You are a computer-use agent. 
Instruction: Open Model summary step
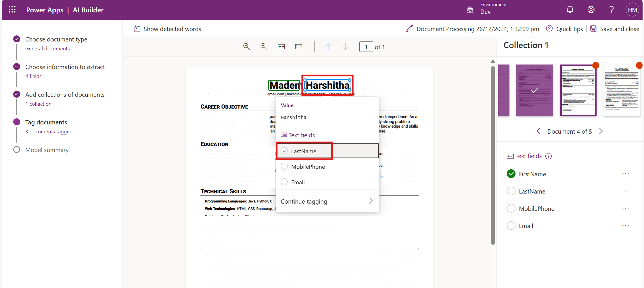click(x=47, y=150)
